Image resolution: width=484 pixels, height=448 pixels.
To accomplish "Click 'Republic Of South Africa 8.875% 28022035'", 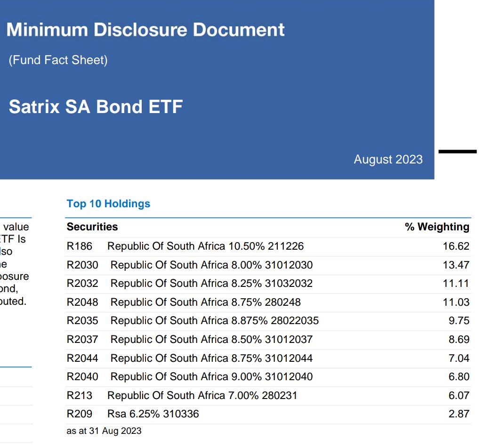I will coord(215,320).
